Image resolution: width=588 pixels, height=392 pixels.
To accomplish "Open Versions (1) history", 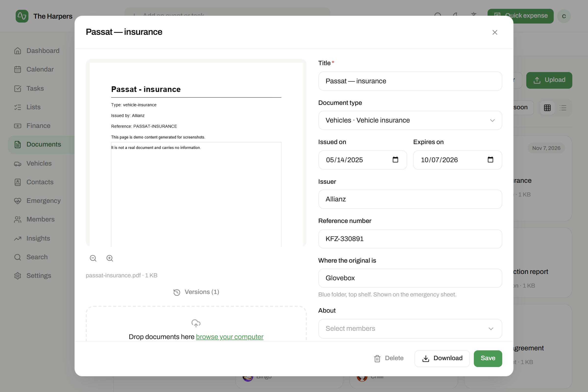I will tap(196, 292).
